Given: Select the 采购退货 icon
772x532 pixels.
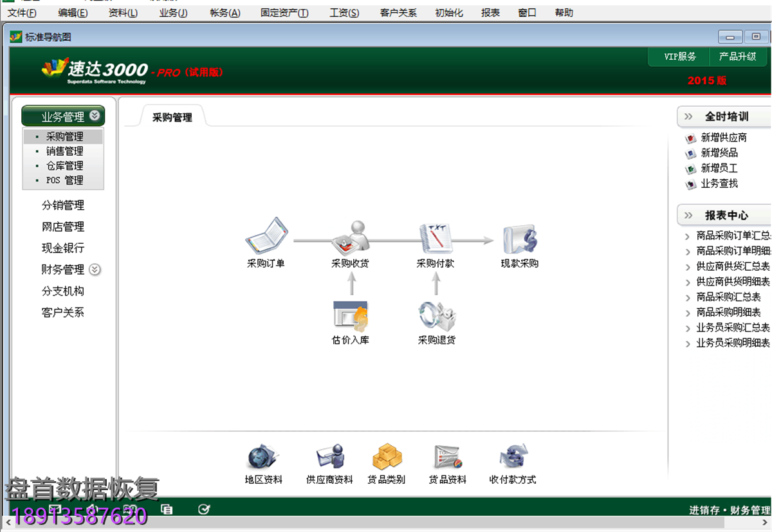Looking at the screenshot, I should click(x=436, y=318).
